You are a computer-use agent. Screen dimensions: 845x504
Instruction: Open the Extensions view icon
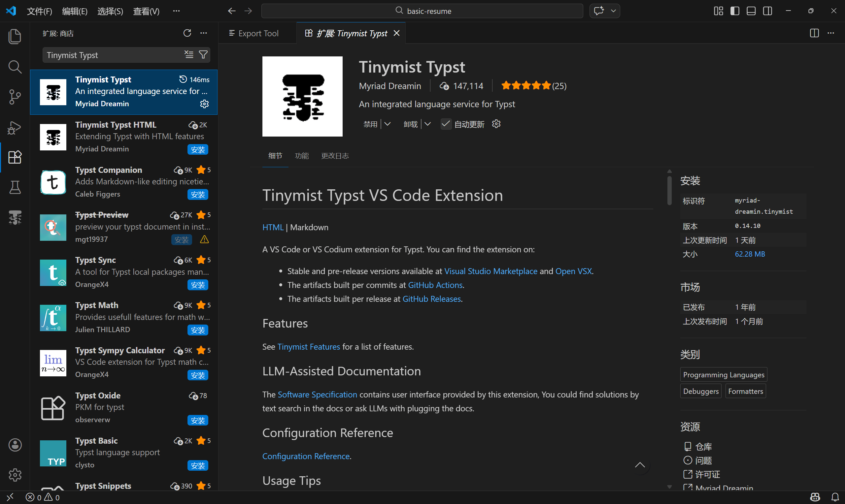15,157
